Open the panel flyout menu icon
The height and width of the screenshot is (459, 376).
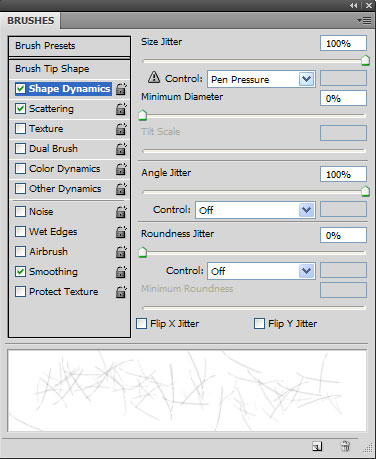tap(365, 21)
